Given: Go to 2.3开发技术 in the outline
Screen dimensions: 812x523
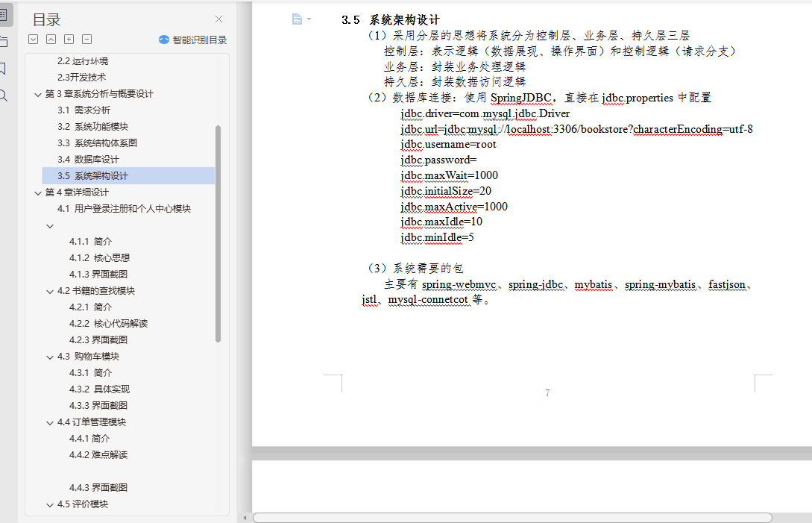Looking at the screenshot, I should click(x=82, y=78).
